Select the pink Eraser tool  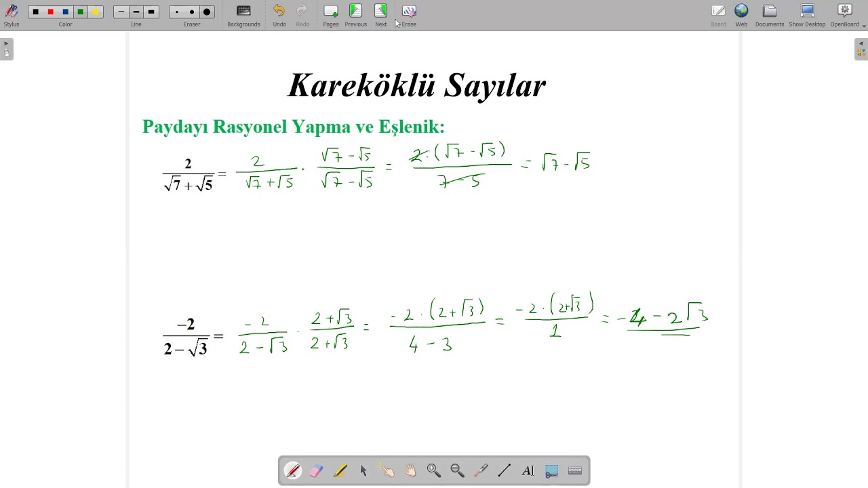click(x=316, y=470)
